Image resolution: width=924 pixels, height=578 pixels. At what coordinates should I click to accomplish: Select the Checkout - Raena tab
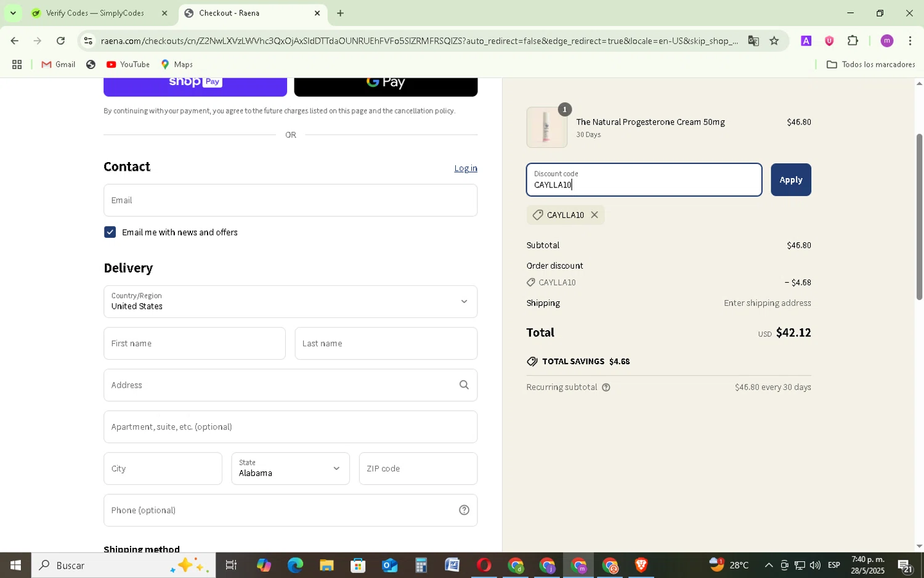click(248, 13)
